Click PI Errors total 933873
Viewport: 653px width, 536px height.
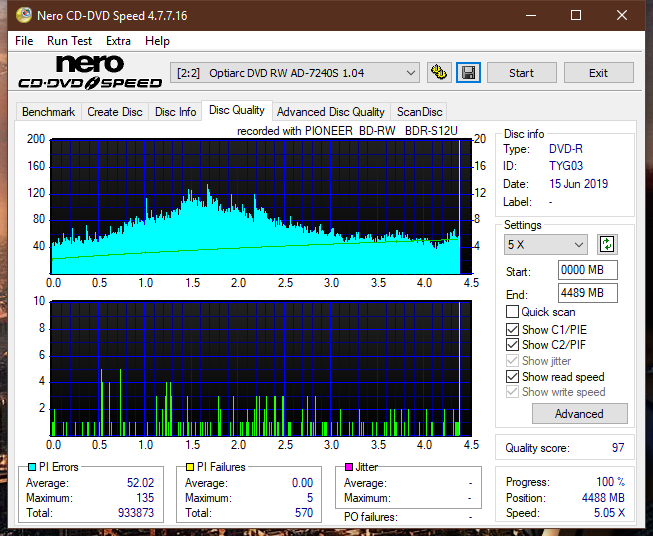click(136, 513)
